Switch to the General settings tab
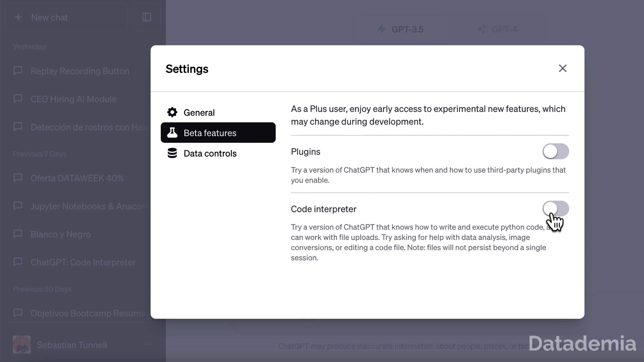This screenshot has width=644, height=362. (x=199, y=113)
